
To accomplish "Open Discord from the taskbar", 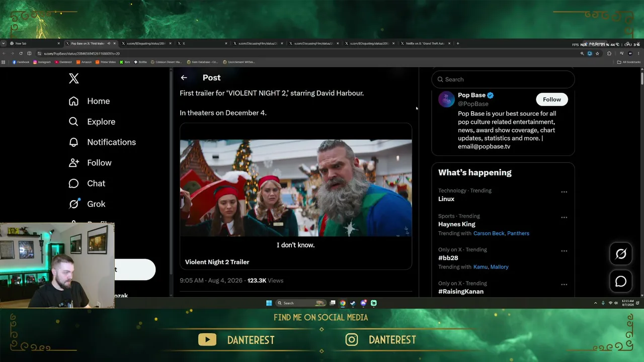I will click(x=363, y=303).
